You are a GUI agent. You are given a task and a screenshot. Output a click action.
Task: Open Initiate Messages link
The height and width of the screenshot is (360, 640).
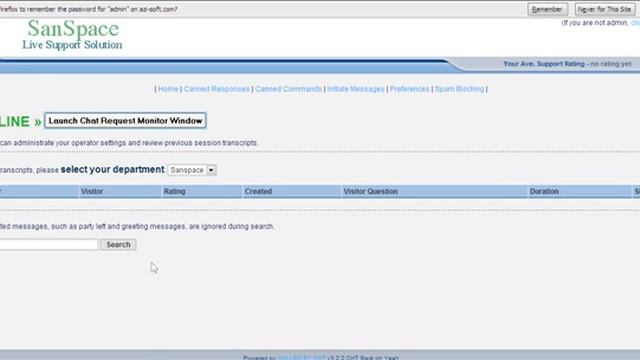tap(356, 89)
